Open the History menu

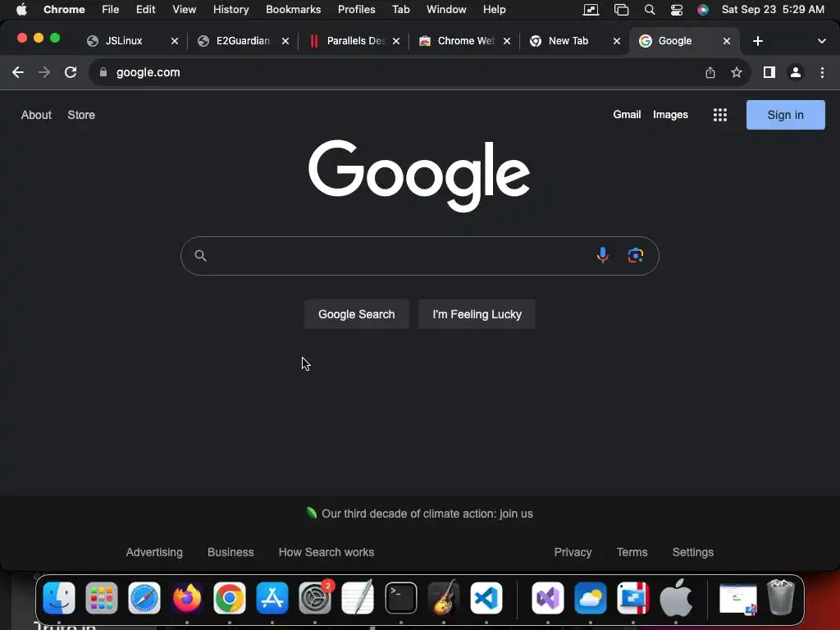tap(231, 10)
